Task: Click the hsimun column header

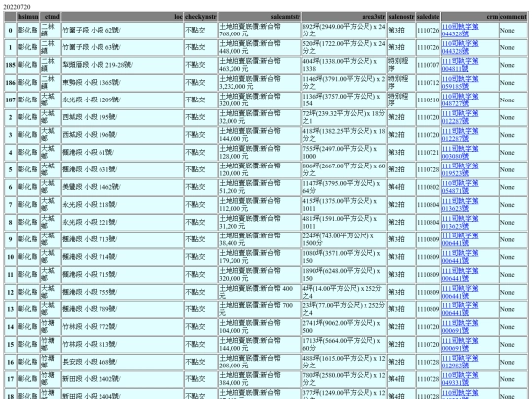Action: coord(29,17)
